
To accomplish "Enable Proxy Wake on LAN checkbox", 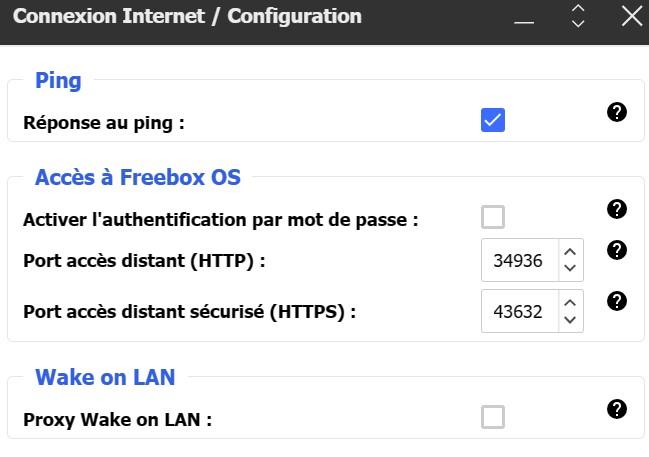I will tap(493, 417).
